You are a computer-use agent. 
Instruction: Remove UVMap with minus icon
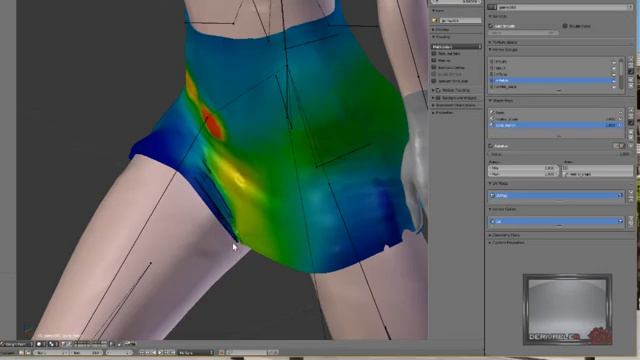631,199
